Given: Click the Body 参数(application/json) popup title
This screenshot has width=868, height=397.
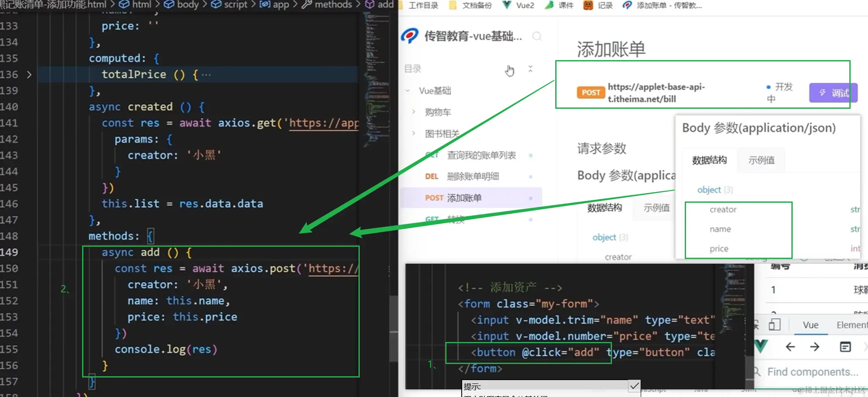Looking at the screenshot, I should (759, 128).
